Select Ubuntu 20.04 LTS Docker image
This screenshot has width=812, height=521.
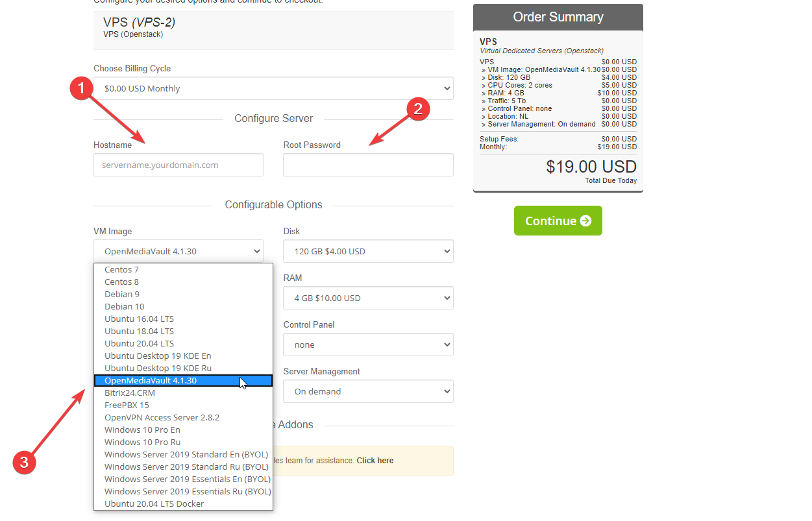click(154, 504)
